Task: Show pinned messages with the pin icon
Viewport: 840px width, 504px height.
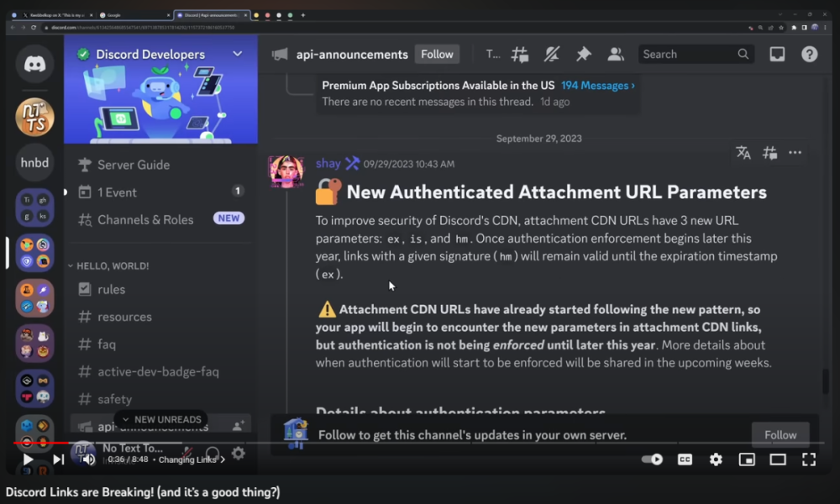Action: pos(583,55)
